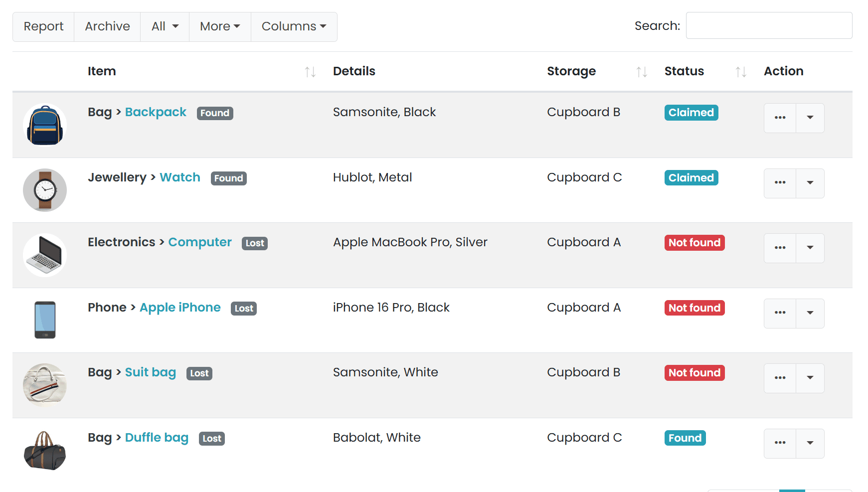Expand action caret for Computer row

(810, 248)
